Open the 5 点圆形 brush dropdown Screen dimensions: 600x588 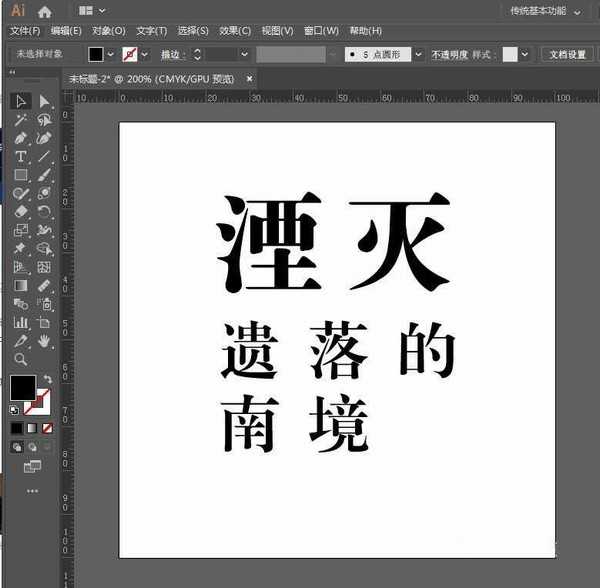click(418, 54)
